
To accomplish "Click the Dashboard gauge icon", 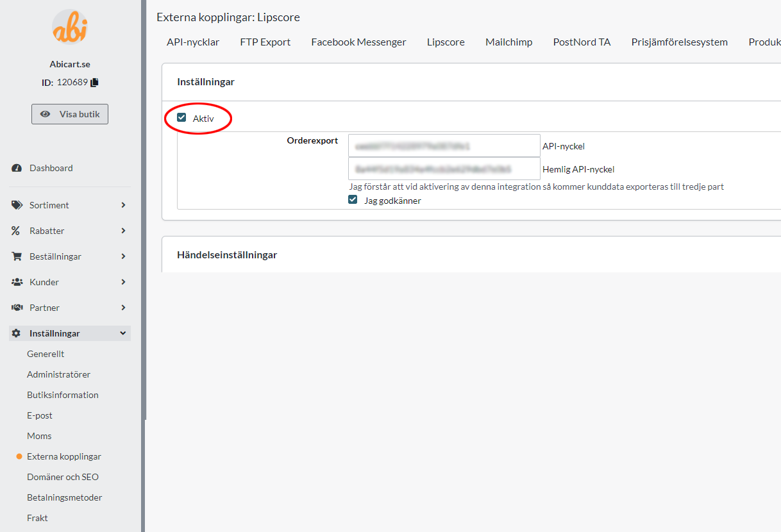I will pos(17,168).
